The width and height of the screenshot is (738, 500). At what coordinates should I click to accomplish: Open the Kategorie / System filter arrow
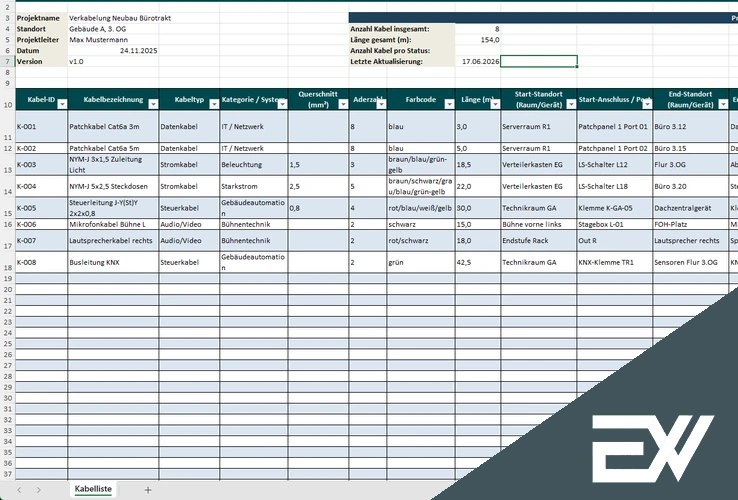coord(282,105)
